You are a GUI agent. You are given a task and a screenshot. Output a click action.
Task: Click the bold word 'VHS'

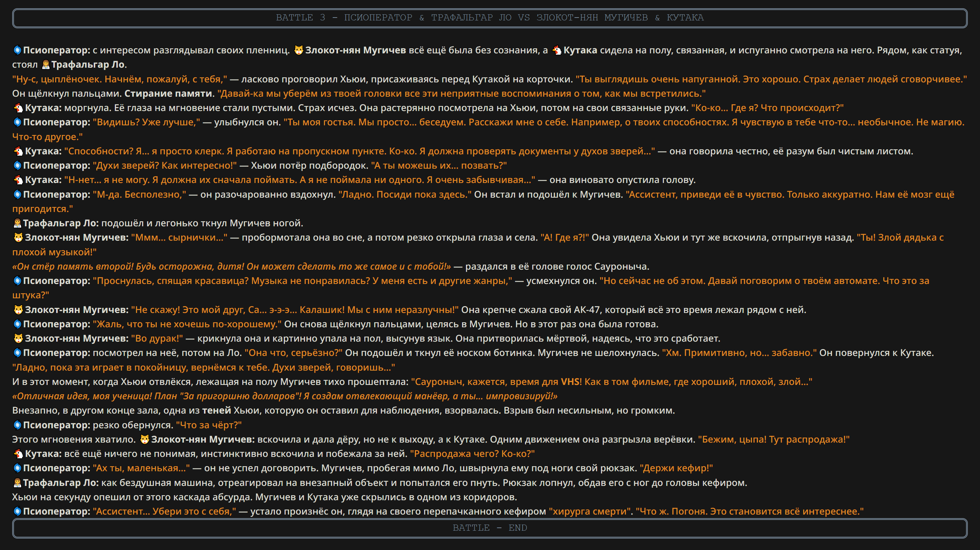[570, 382]
